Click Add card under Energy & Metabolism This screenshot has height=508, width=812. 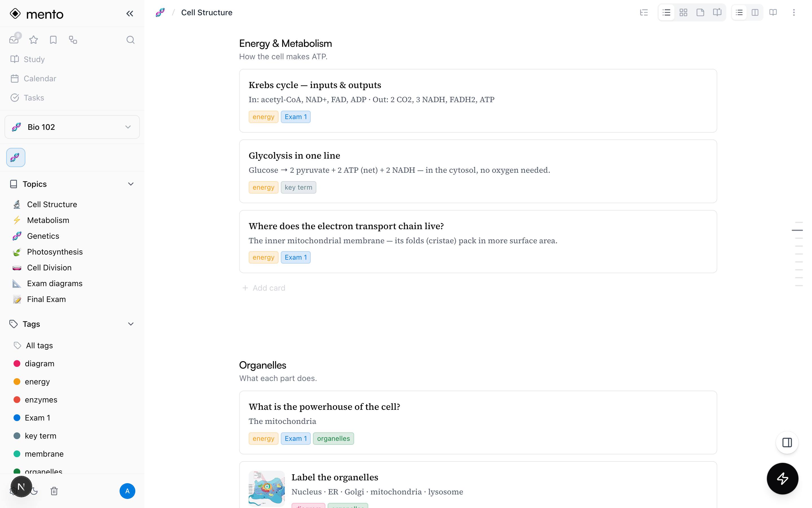(264, 288)
